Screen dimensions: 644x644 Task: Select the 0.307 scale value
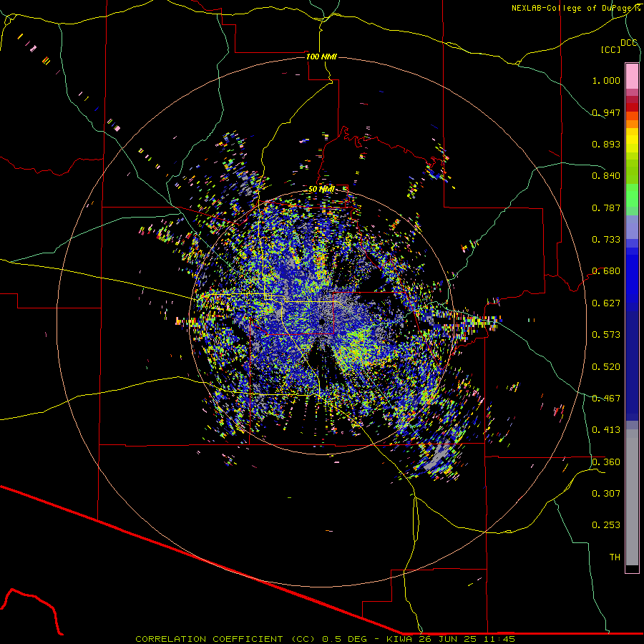tap(606, 494)
